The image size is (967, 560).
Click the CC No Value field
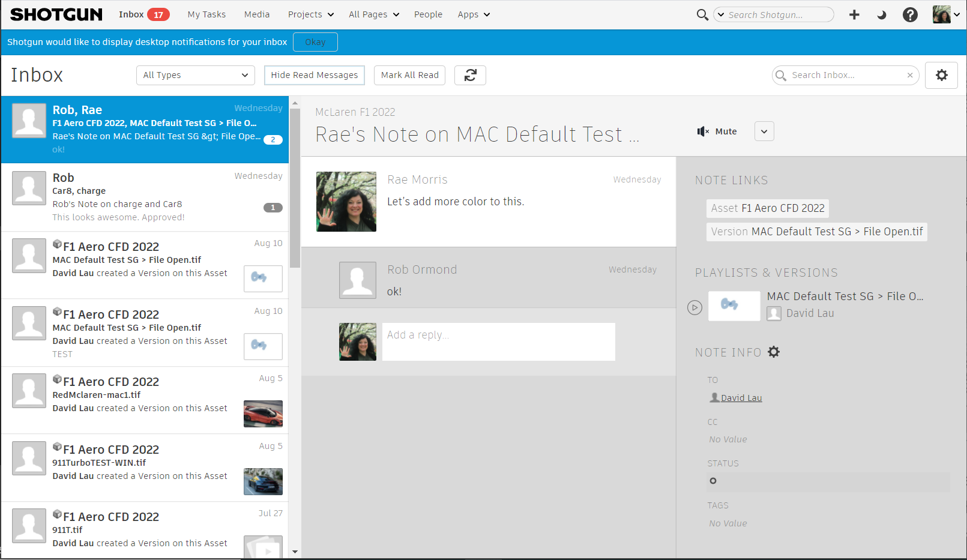click(728, 439)
